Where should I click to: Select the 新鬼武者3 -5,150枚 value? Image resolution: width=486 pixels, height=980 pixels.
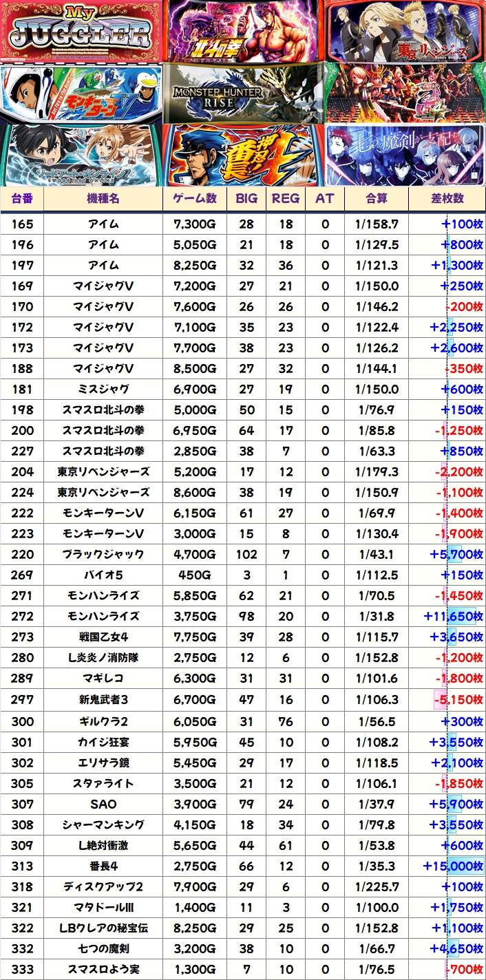point(456,700)
